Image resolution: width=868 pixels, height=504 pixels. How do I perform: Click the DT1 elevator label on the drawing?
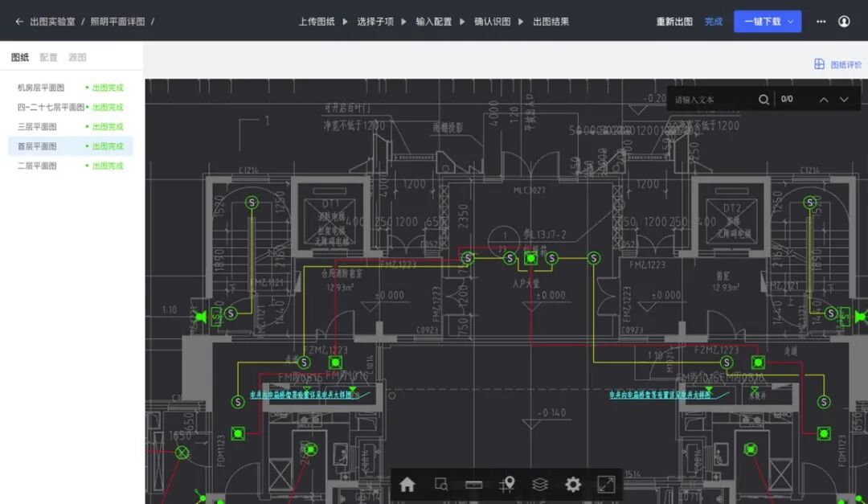pos(330,204)
